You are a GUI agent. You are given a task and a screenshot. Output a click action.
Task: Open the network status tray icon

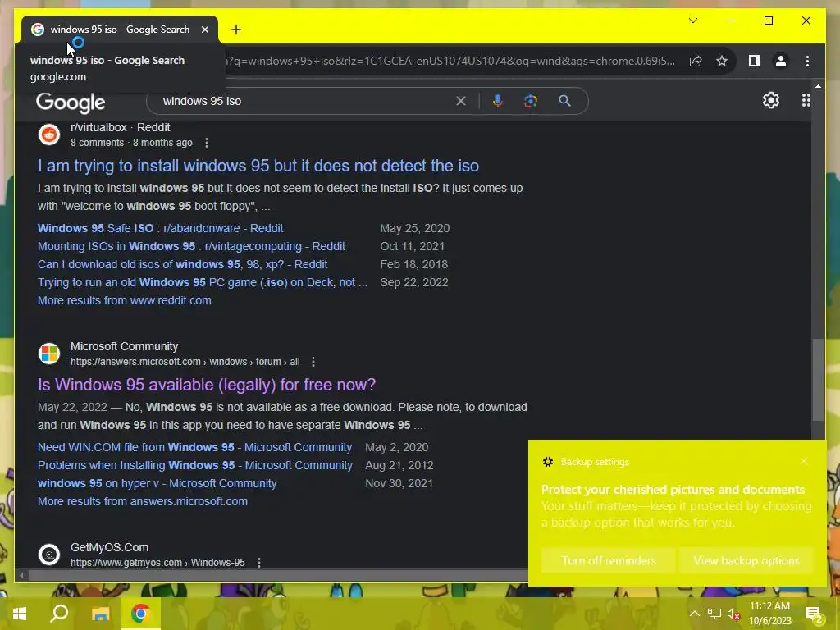(714, 614)
